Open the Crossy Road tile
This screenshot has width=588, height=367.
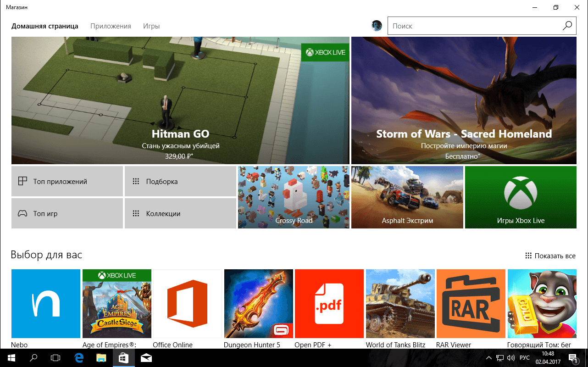[x=293, y=197]
